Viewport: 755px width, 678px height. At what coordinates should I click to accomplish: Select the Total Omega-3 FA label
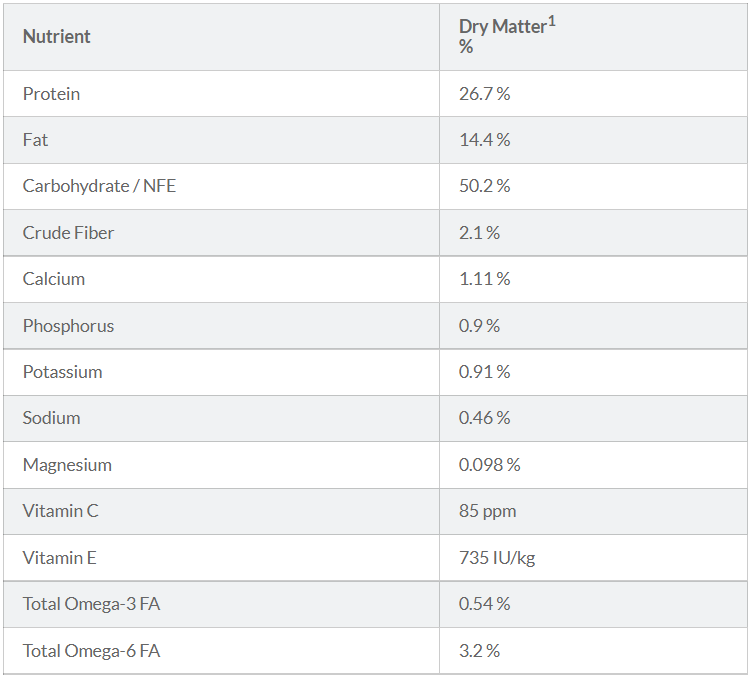(91, 604)
